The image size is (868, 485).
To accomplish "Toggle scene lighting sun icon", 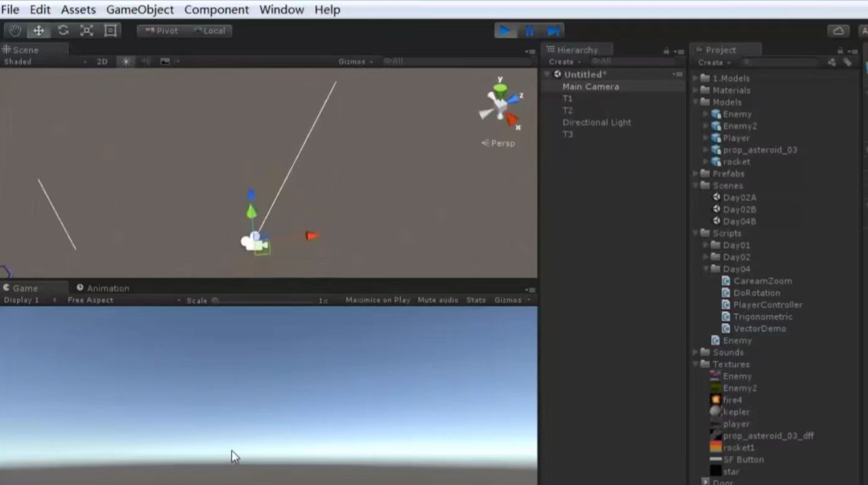I will click(126, 61).
